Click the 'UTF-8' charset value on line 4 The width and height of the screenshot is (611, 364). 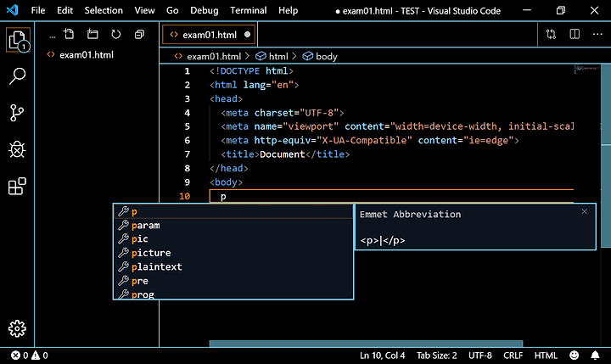pos(319,113)
